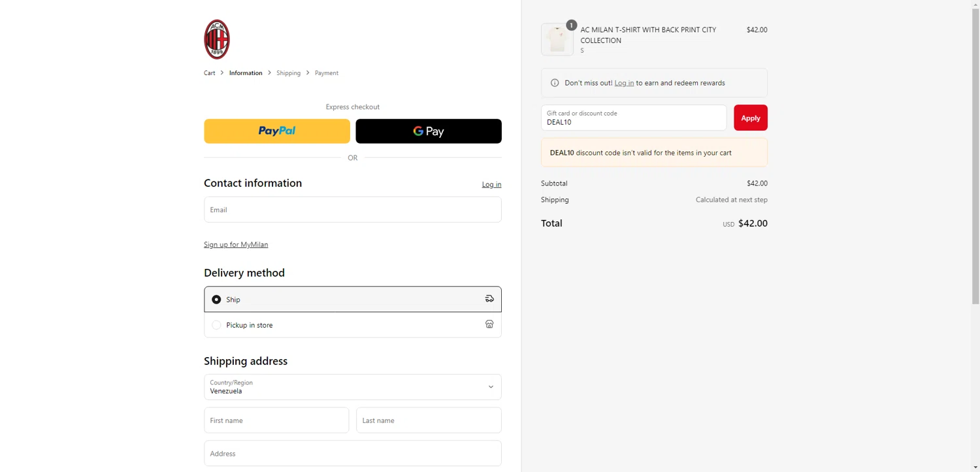Click the store icon in Pickup row
Viewport: 980px width, 472px height.
[489, 324]
